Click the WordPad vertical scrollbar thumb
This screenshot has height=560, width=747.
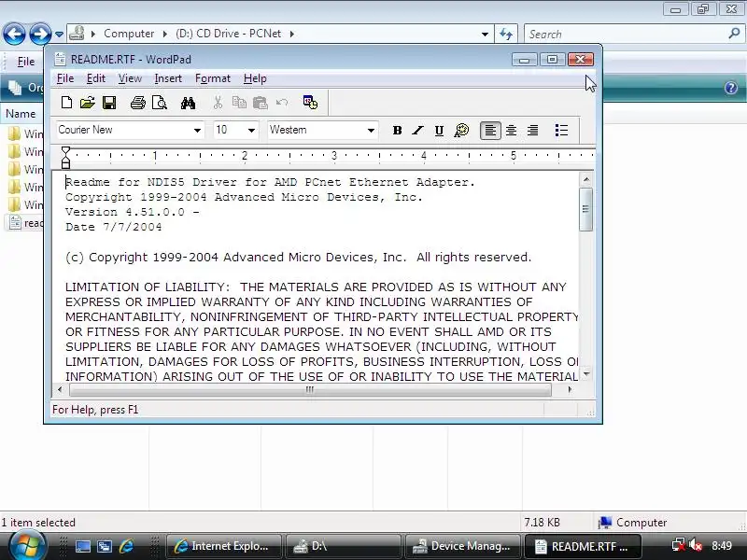(x=586, y=209)
